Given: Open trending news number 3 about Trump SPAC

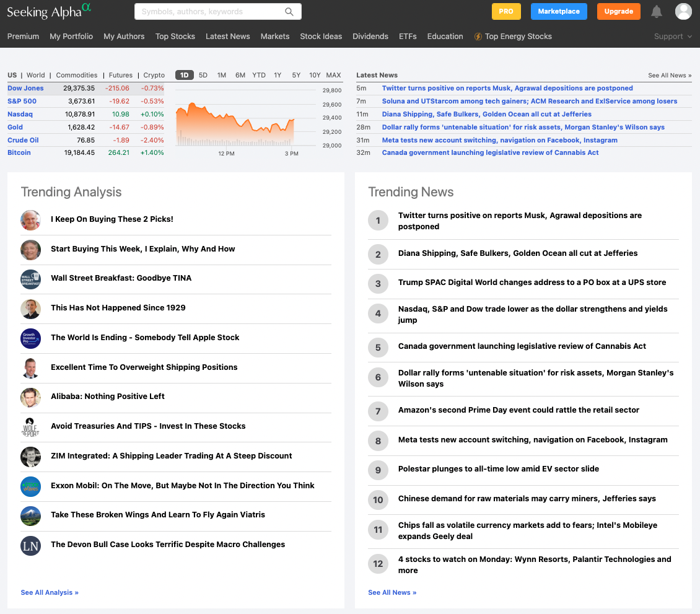Looking at the screenshot, I should coord(532,283).
